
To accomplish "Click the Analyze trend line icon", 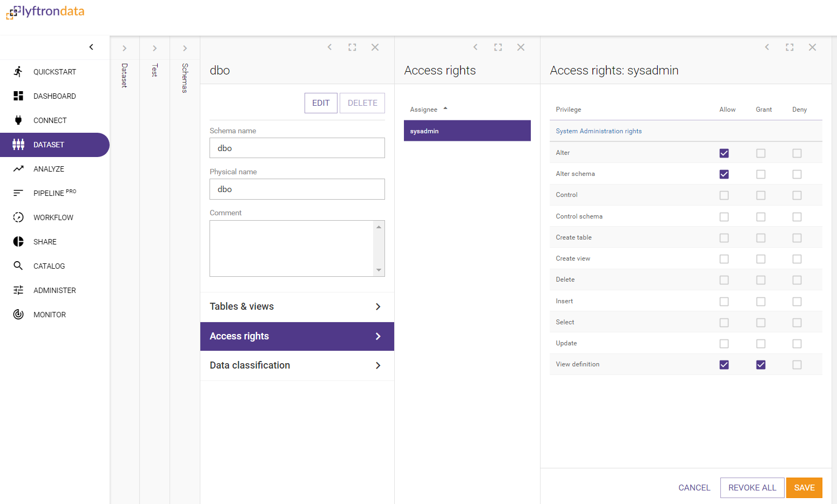I will pyautogui.click(x=18, y=168).
